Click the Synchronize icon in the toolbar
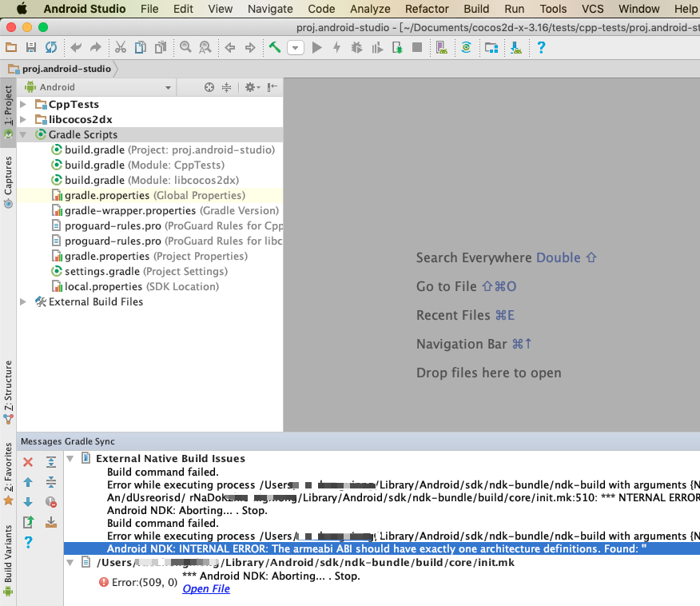Image resolution: width=700 pixels, height=606 pixels. coord(51,47)
